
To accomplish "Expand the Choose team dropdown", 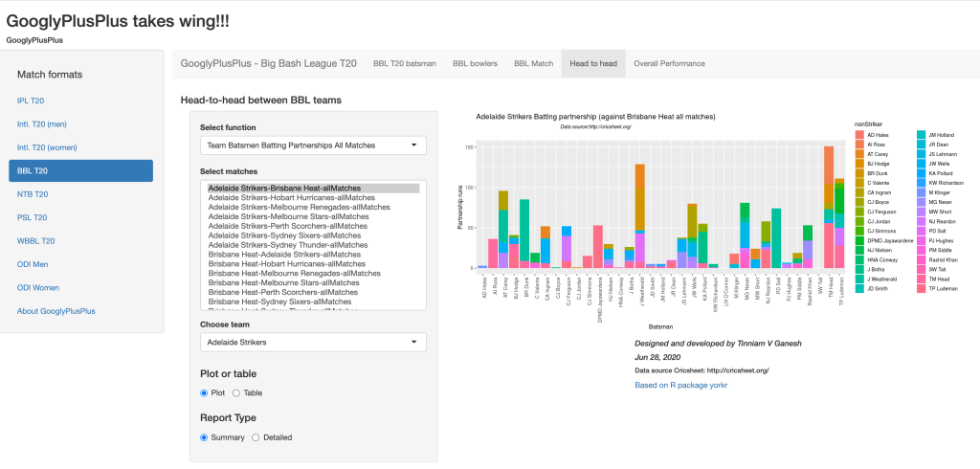I will [x=313, y=342].
